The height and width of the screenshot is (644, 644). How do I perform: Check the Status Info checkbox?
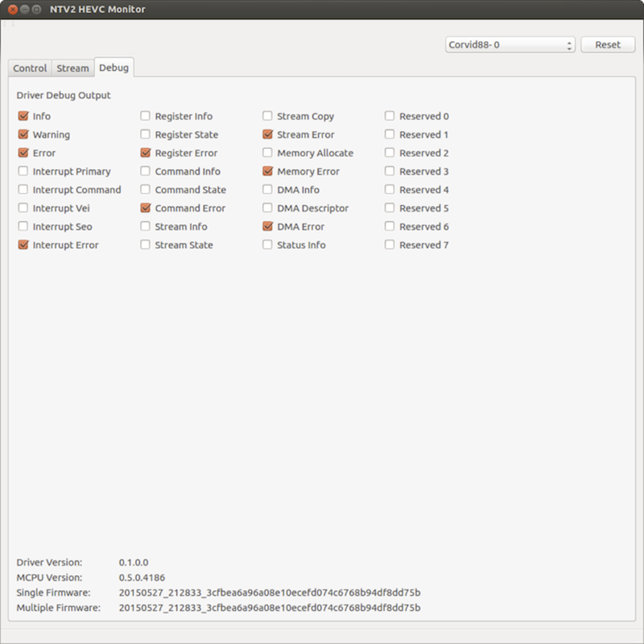point(267,245)
